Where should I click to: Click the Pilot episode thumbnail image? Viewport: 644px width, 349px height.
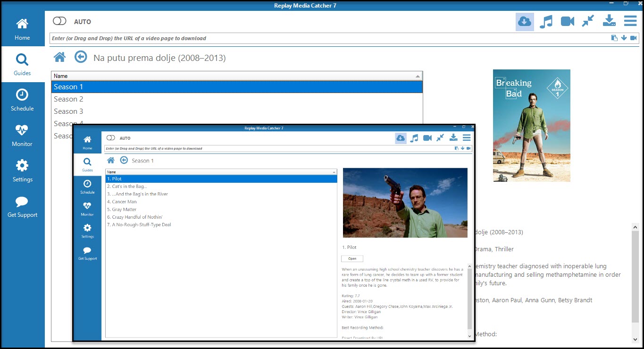pos(405,203)
